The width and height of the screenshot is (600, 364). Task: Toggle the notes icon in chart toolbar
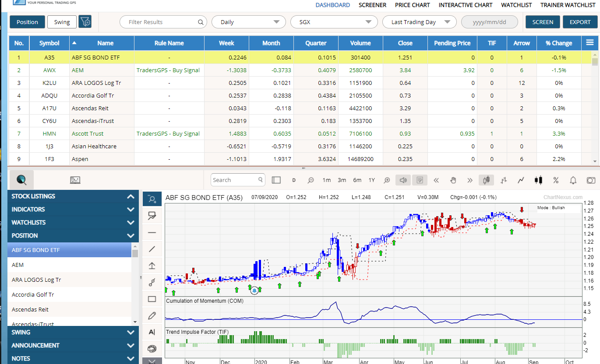pos(420,180)
